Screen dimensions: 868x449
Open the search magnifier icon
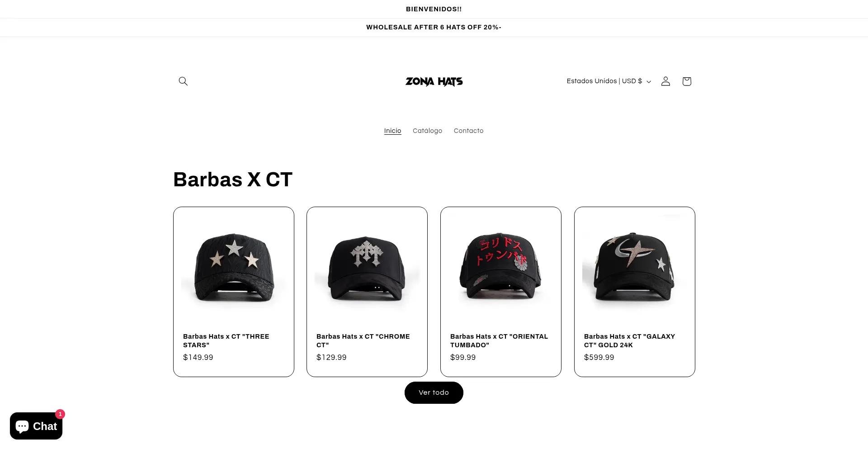coord(183,81)
